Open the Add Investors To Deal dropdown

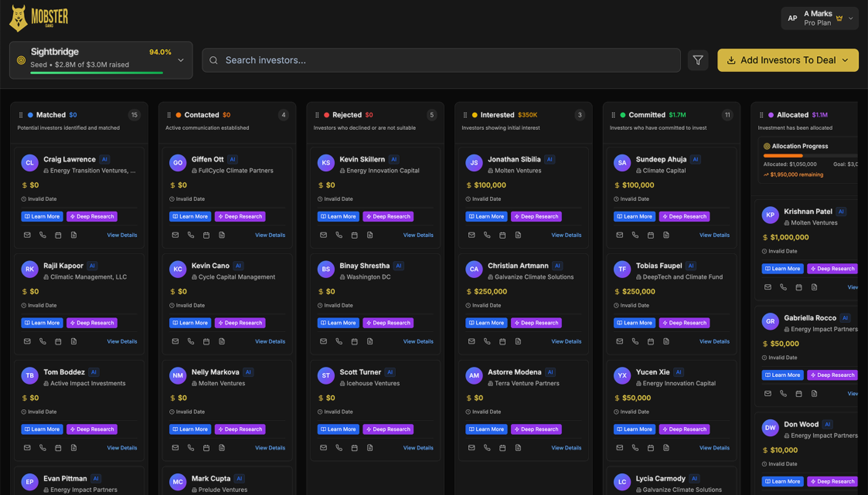click(788, 60)
